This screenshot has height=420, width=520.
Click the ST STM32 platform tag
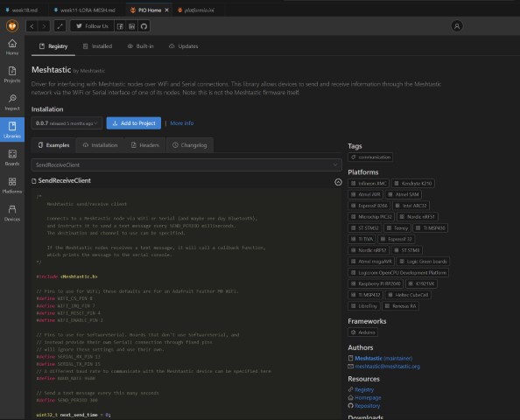pyautogui.click(x=365, y=228)
